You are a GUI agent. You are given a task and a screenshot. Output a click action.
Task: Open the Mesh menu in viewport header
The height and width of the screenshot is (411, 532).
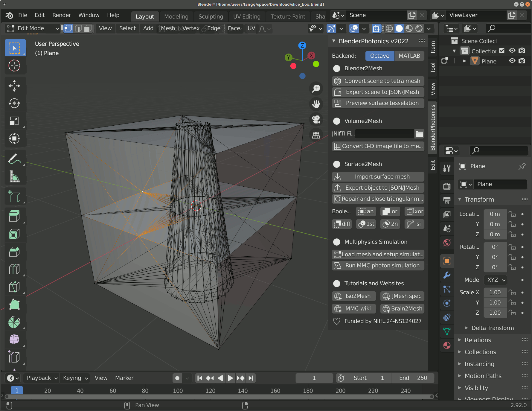click(x=168, y=28)
